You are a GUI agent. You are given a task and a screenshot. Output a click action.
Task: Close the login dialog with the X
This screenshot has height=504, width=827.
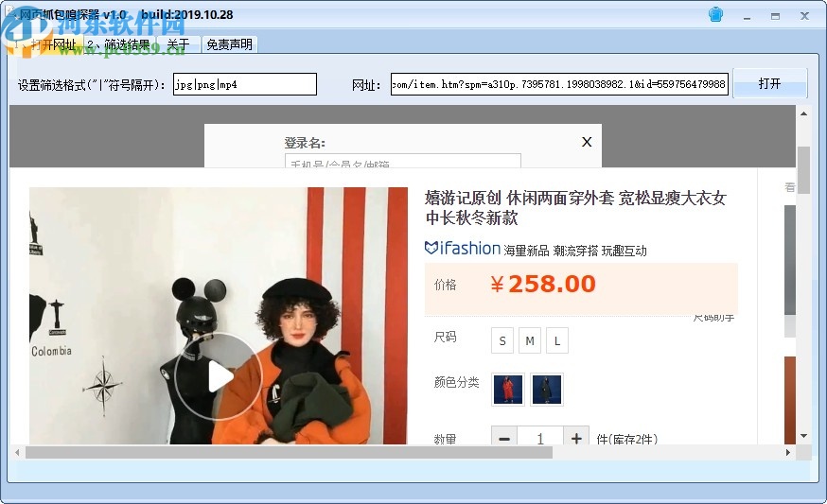point(587,142)
